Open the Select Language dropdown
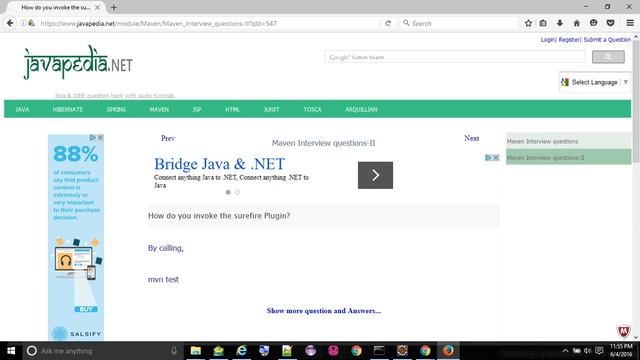The image size is (640, 360). coord(595,82)
